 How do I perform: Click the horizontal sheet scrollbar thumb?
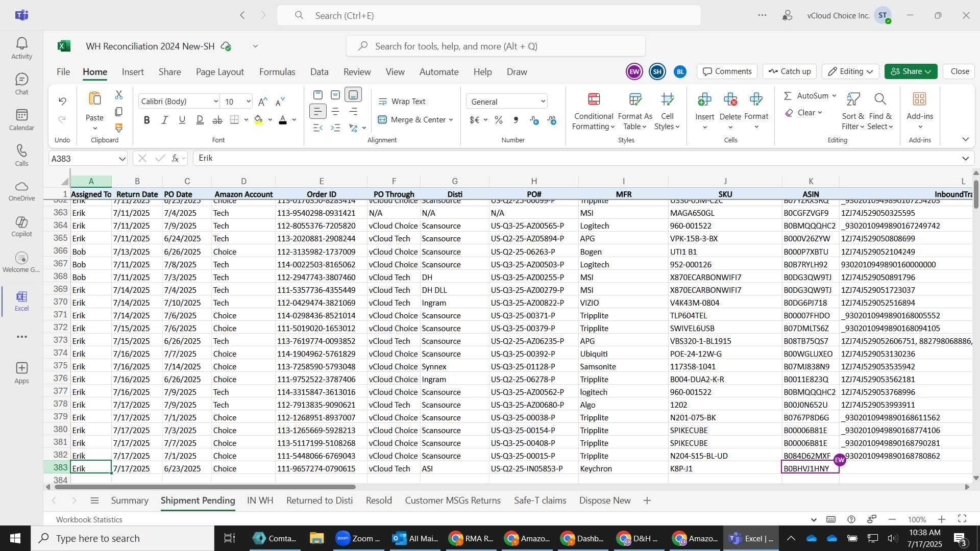click(x=205, y=487)
